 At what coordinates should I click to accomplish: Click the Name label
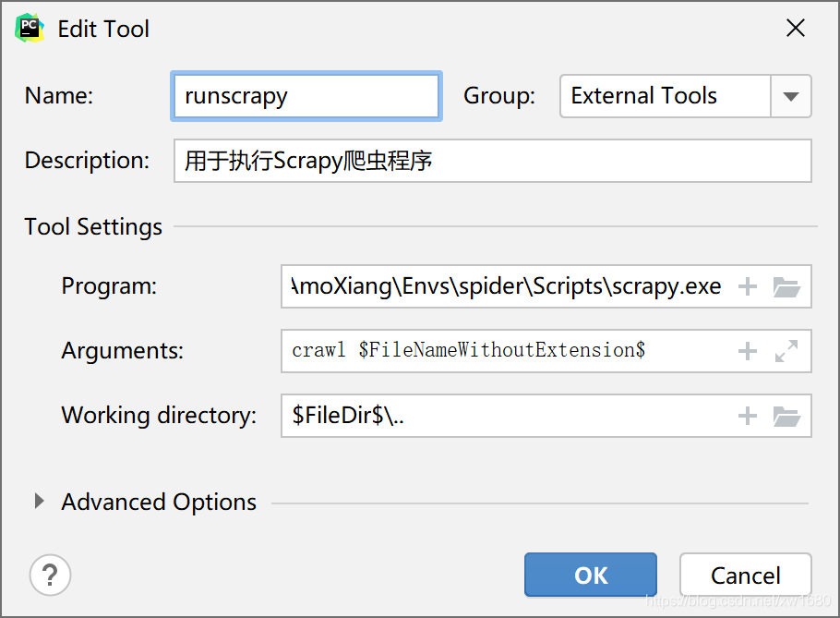pos(59,96)
